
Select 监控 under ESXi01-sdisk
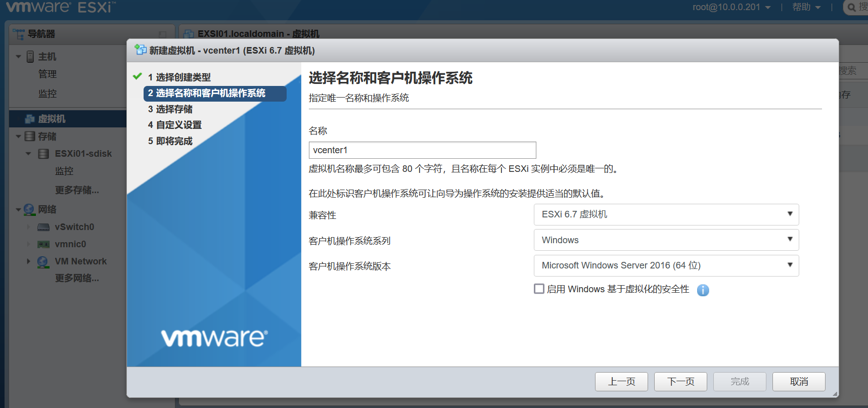pos(64,171)
